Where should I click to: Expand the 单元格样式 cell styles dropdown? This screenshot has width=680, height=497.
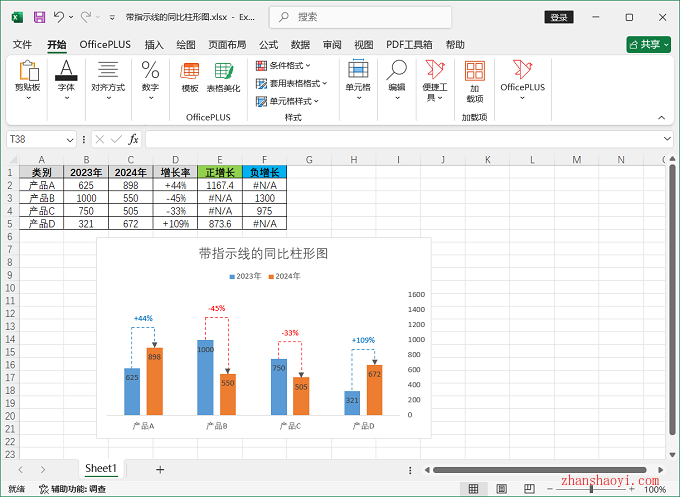[288, 101]
